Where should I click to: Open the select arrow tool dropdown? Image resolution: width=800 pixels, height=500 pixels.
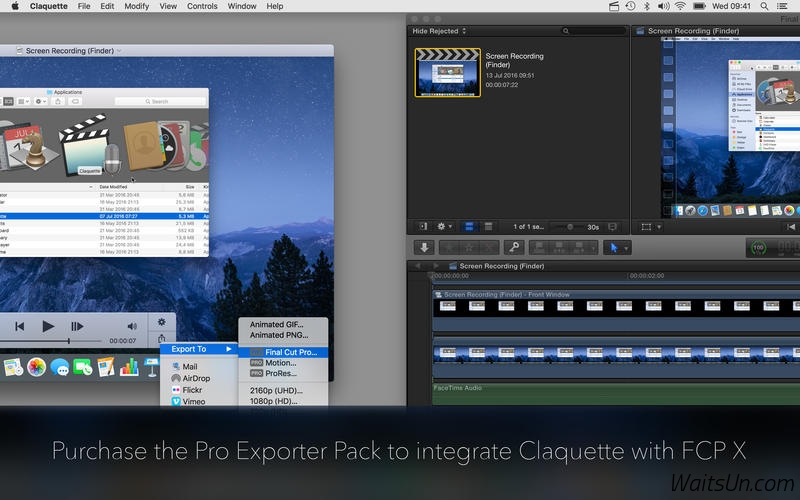tap(616, 247)
